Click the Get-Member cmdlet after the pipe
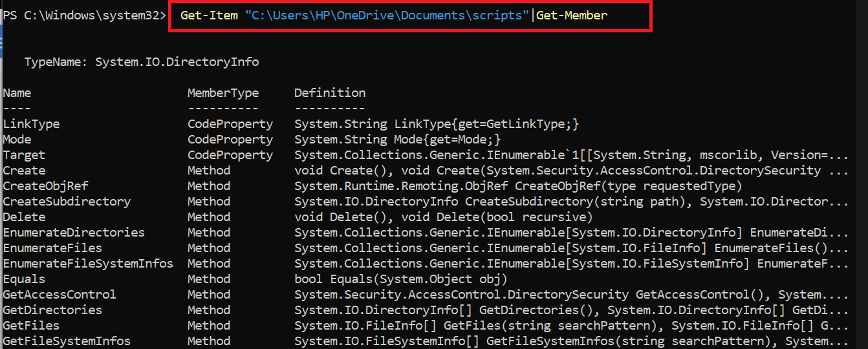This screenshot has width=868, height=349. point(572,16)
